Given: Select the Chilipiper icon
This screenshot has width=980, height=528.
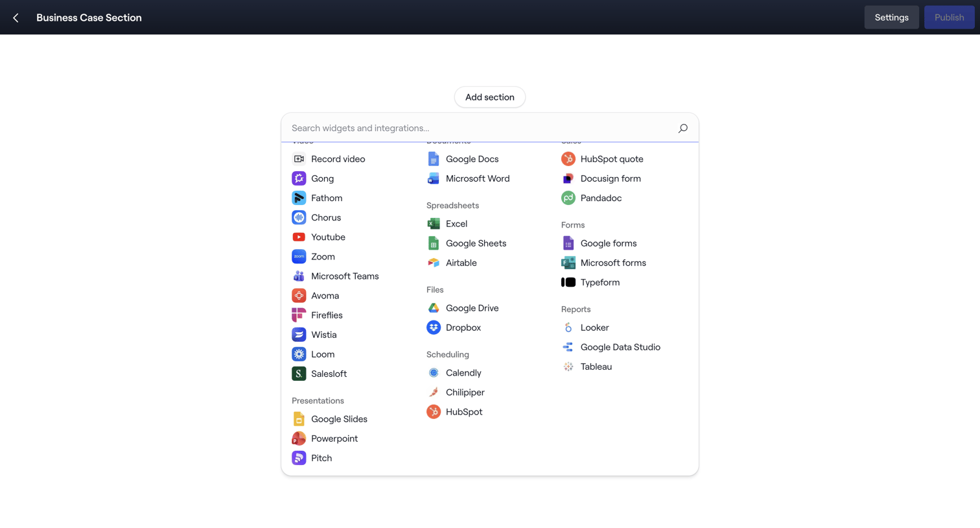Looking at the screenshot, I should (434, 392).
